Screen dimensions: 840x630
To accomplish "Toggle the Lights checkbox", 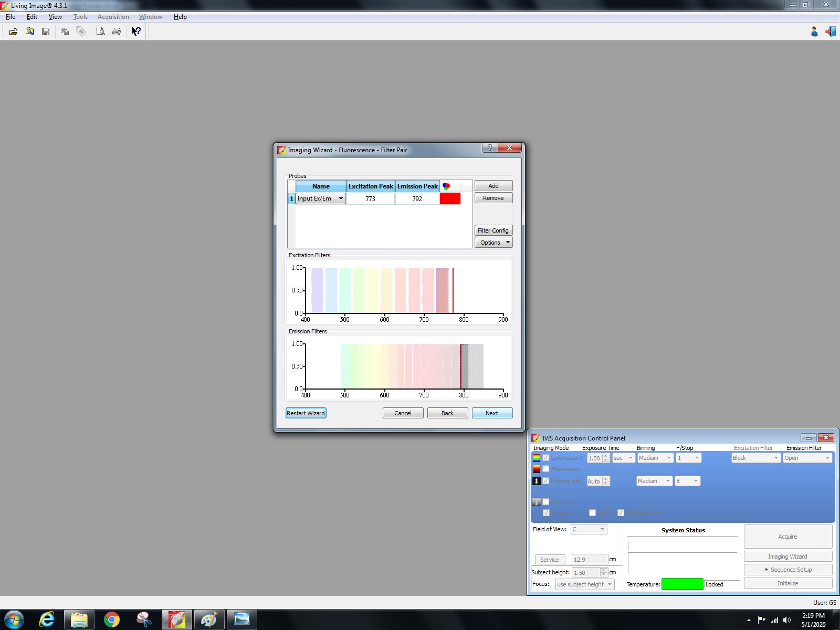I will (592, 513).
